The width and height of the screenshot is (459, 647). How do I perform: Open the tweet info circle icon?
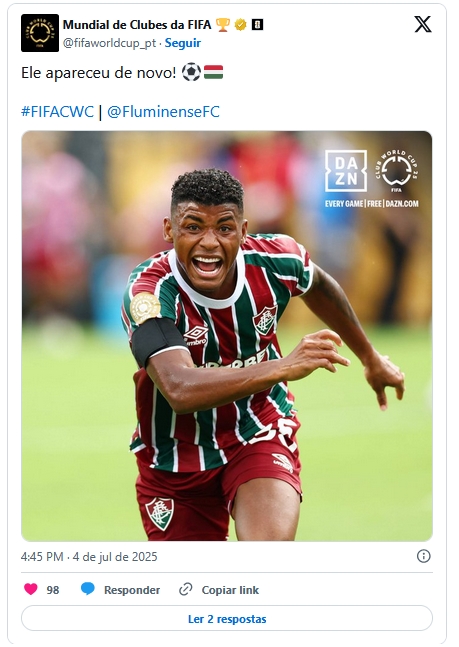coord(424,556)
